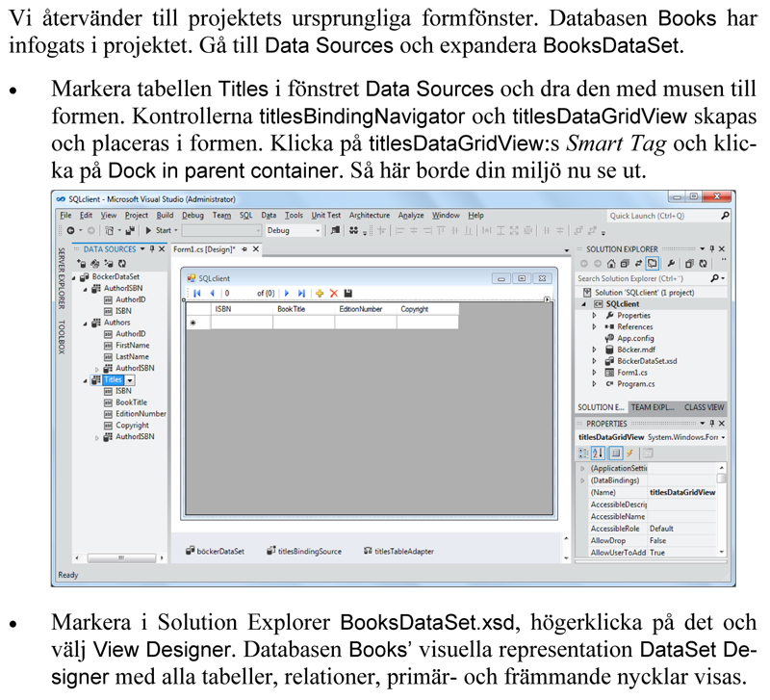Collapse the Authors table node
Image resolution: width=770 pixels, height=700 pixels.
point(83,323)
